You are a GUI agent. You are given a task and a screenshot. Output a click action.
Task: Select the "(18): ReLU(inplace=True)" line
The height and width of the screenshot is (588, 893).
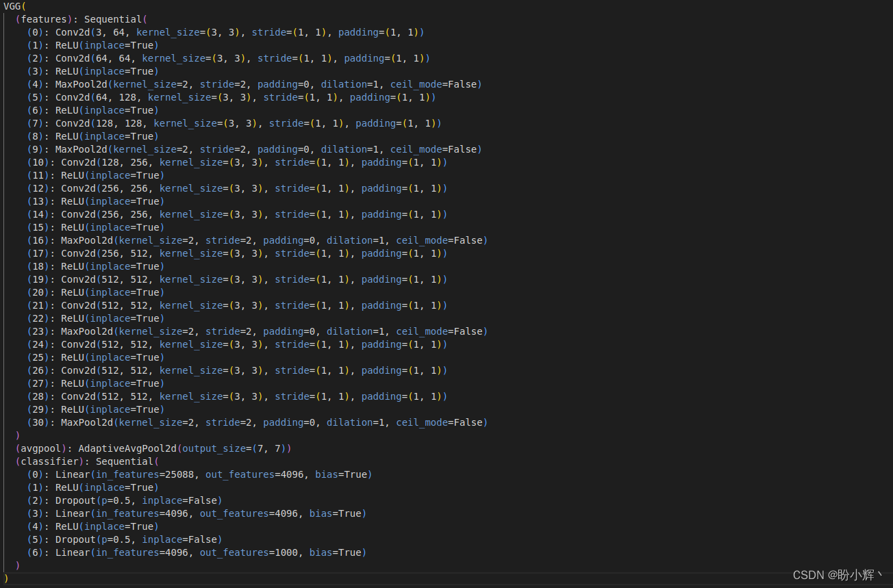coord(96,266)
